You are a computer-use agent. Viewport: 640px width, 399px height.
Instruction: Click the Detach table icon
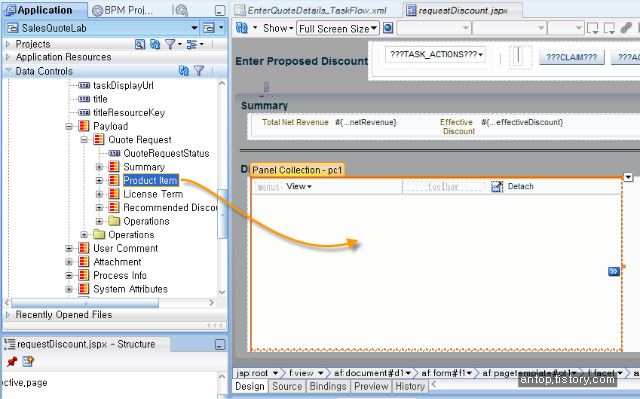tap(497, 186)
